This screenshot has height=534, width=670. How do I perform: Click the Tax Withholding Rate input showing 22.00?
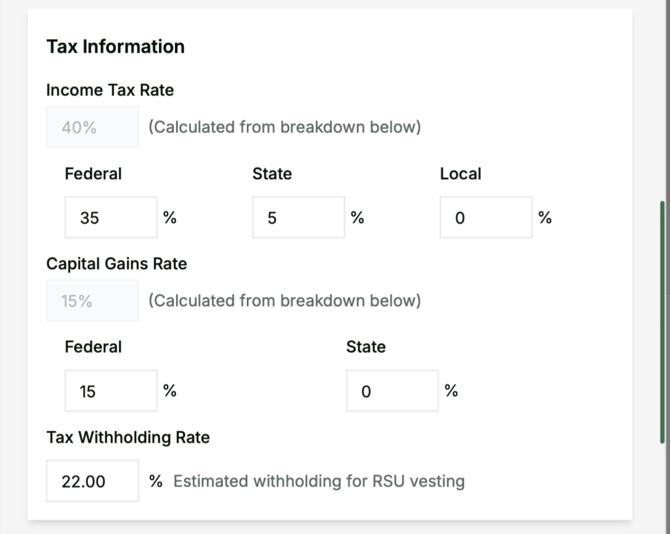[x=92, y=481]
